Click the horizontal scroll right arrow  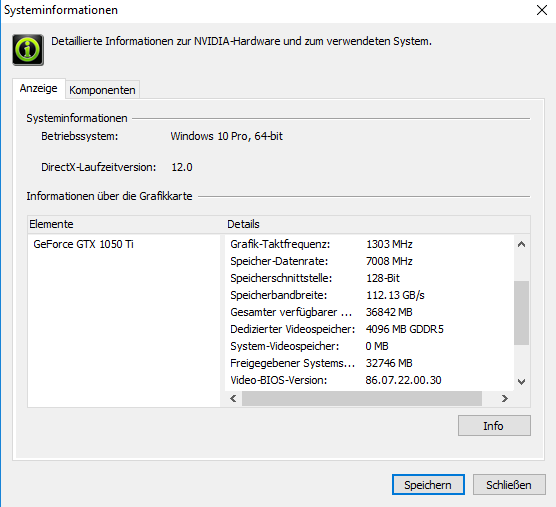[x=505, y=399]
